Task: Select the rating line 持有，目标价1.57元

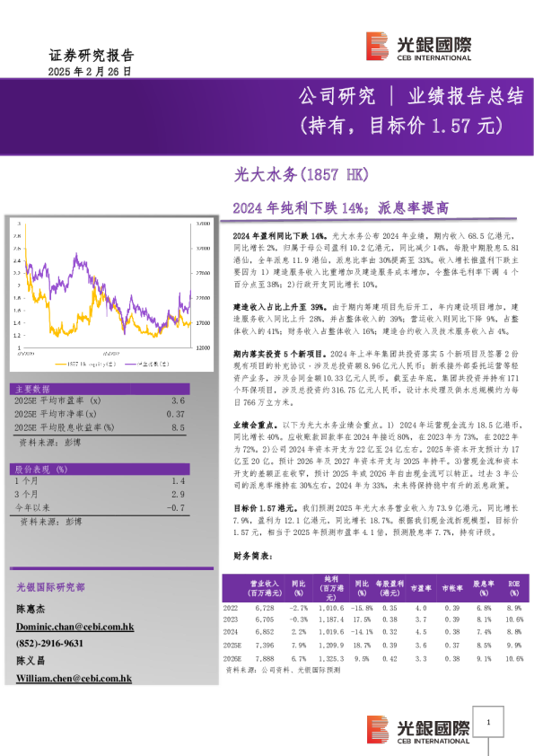Action: point(401,126)
